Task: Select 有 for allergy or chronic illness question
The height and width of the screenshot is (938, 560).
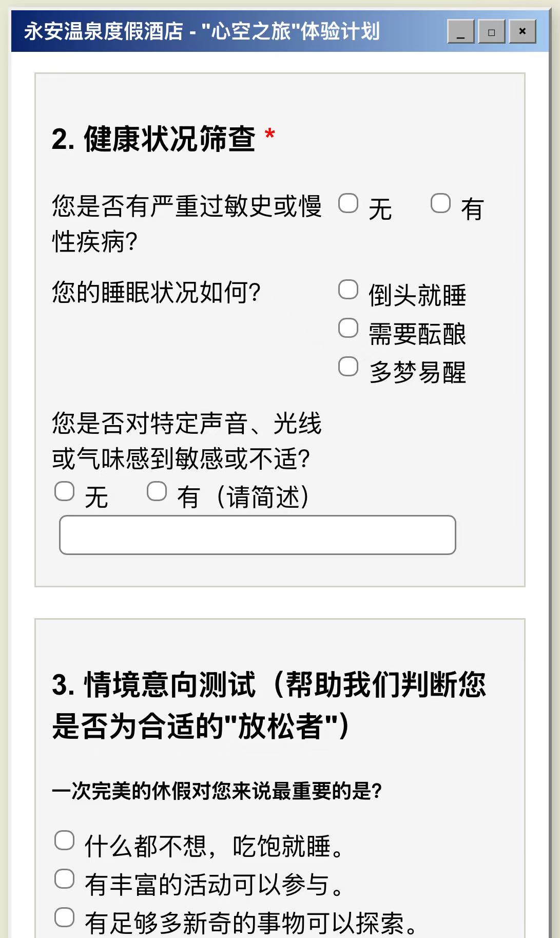Action: [440, 203]
